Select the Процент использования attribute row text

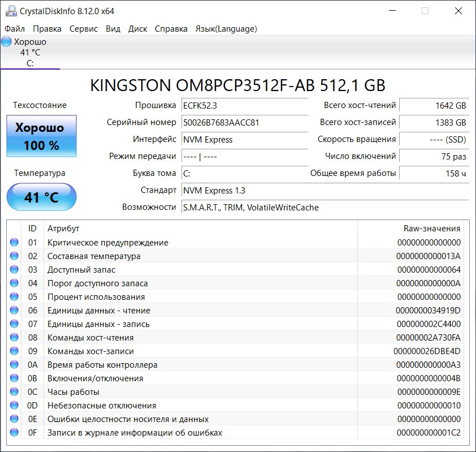click(96, 297)
